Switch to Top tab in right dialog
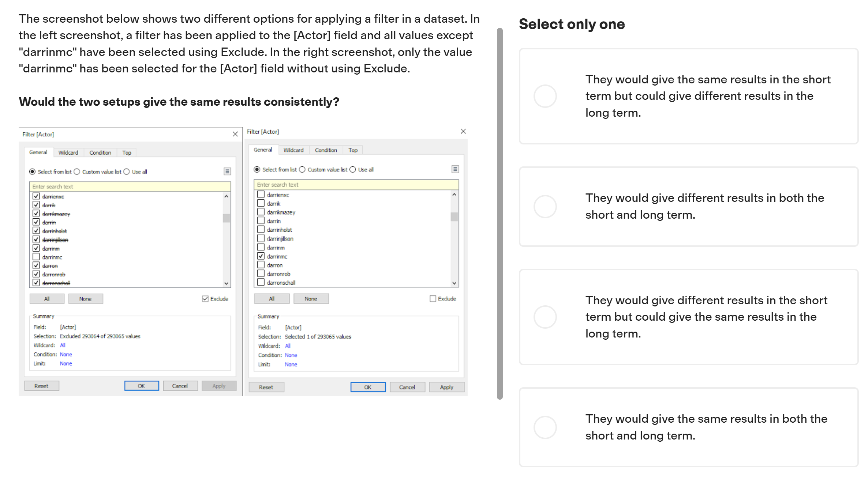 coord(353,150)
